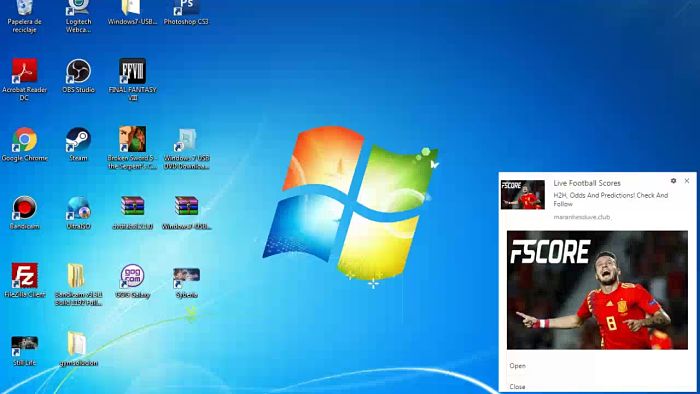Screen dimensions: 700x394
Task: Click Open in the football notification
Action: [x=517, y=365]
